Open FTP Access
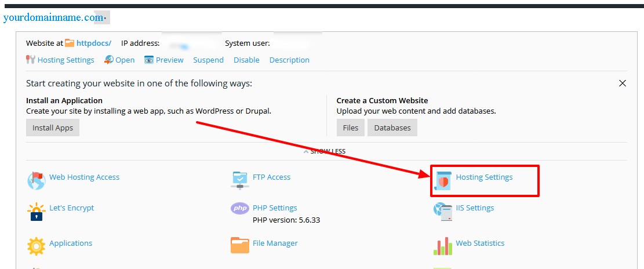The image size is (644, 269). coord(271,177)
